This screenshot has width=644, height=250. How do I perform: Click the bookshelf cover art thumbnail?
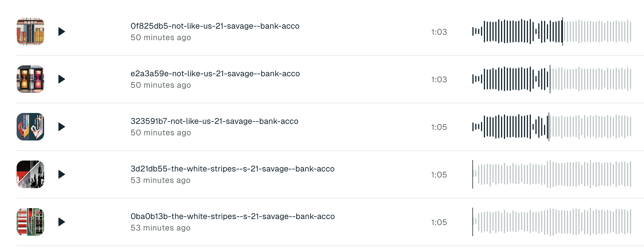tap(30, 32)
